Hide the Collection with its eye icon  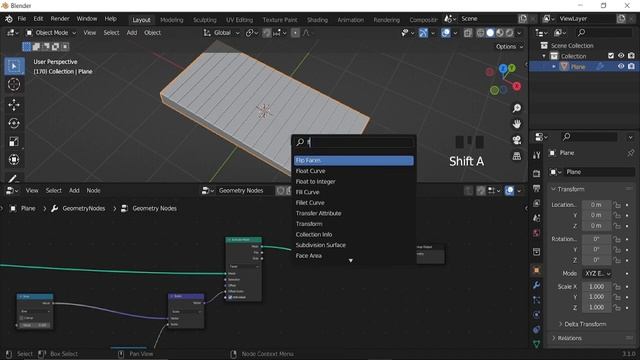tap(621, 56)
